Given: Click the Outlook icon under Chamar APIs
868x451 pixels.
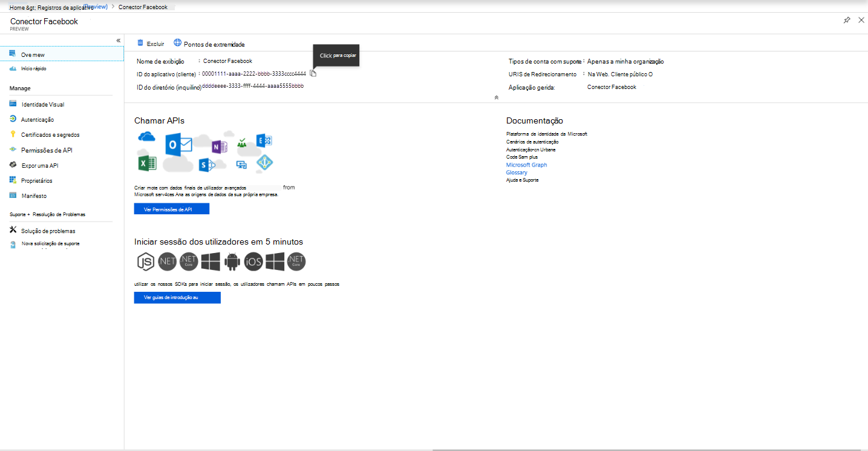Looking at the screenshot, I should 178,145.
